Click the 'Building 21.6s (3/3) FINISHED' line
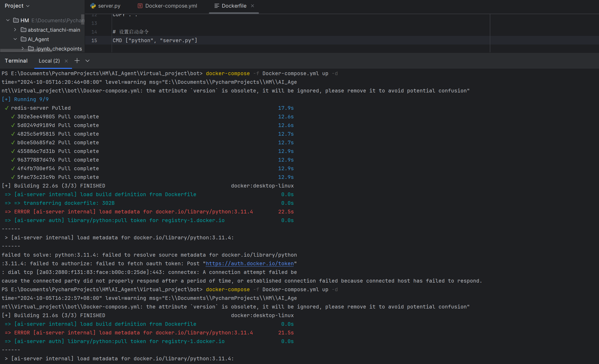The width and height of the screenshot is (599, 364). pyautogui.click(x=53, y=315)
